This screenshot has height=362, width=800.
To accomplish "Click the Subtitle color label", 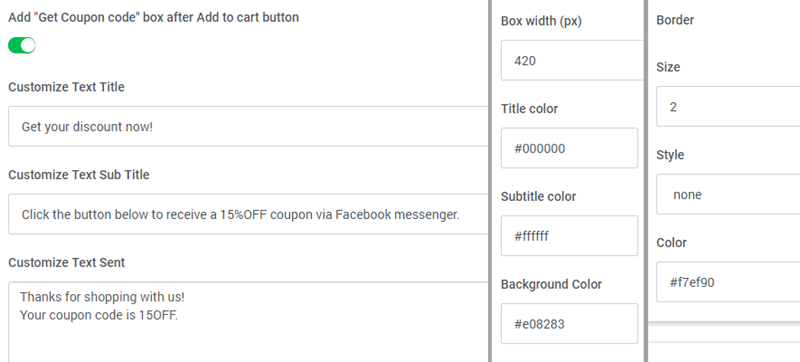I will point(538,197).
